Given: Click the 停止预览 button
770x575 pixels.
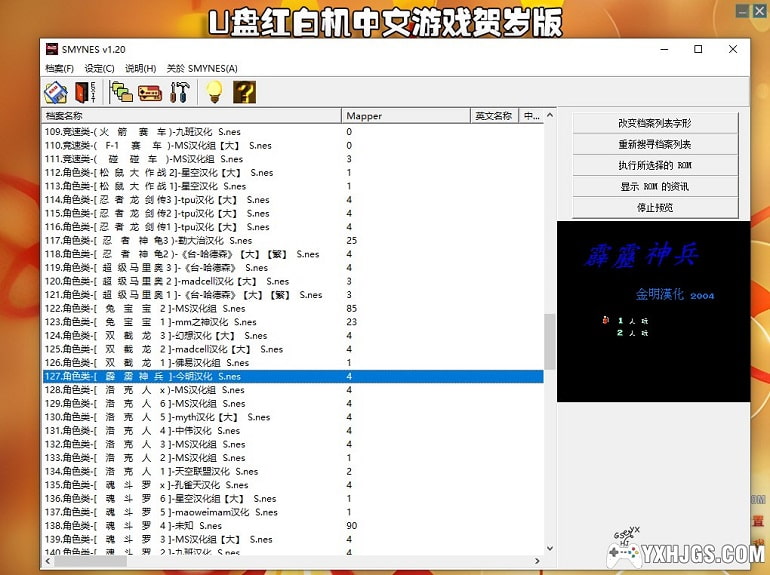Looking at the screenshot, I should click(654, 207).
